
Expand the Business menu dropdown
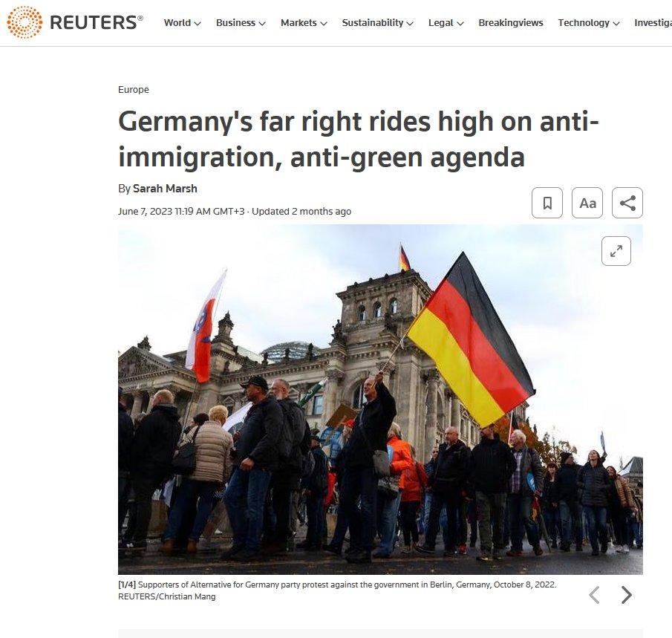[x=241, y=23]
